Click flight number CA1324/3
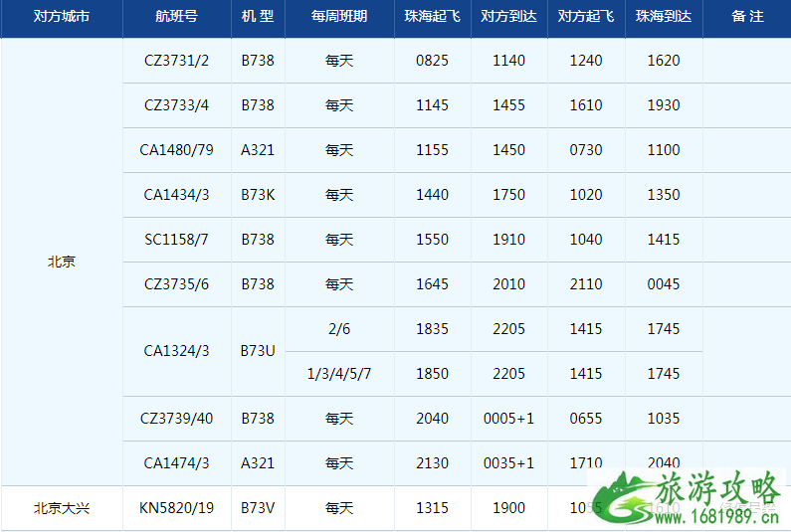Image resolution: width=791 pixels, height=532 pixels. pos(176,351)
